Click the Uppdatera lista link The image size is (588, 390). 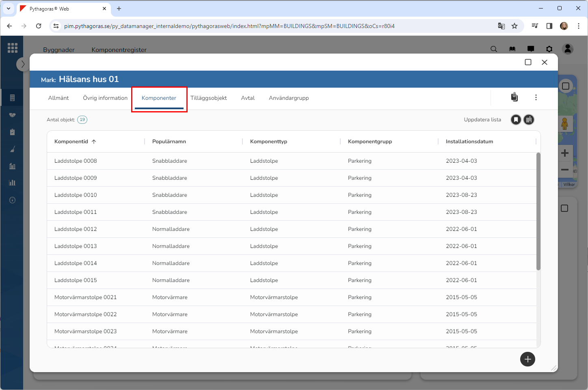(482, 120)
